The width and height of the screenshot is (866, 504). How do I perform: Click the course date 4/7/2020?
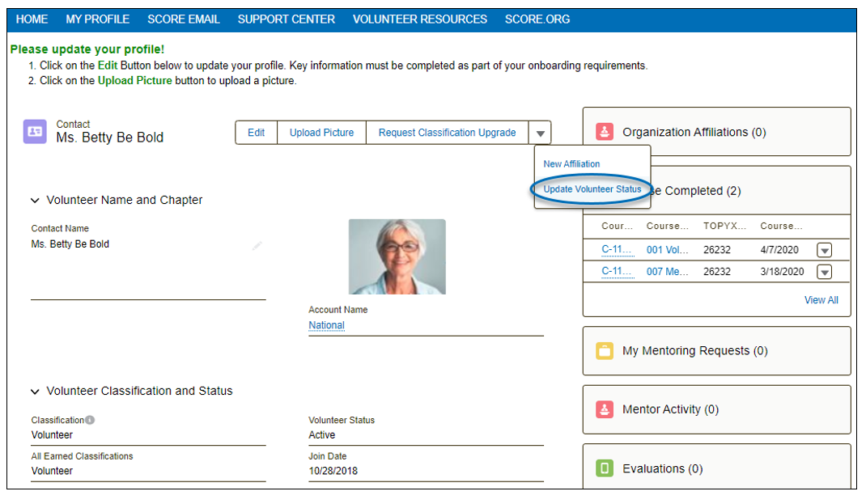(x=779, y=250)
